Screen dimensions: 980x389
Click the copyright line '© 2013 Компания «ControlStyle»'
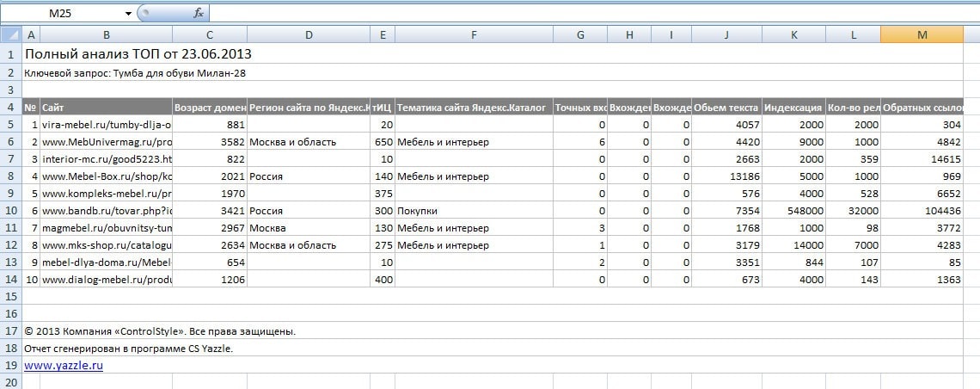[x=160, y=331]
